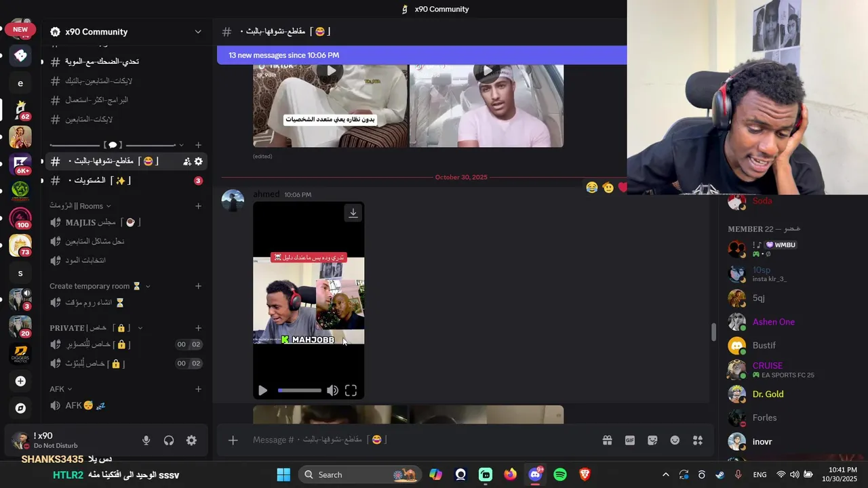Open Windows Start menu

click(x=283, y=474)
